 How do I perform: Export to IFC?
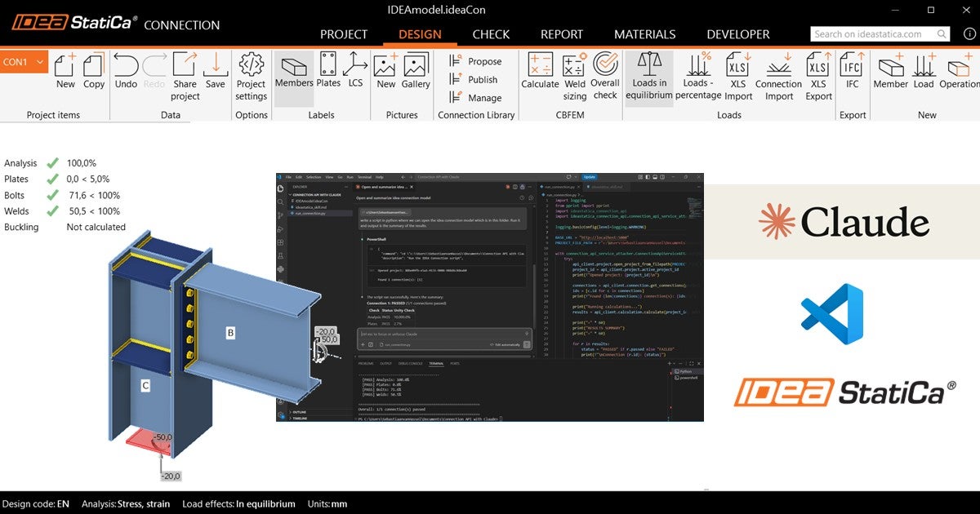853,71
